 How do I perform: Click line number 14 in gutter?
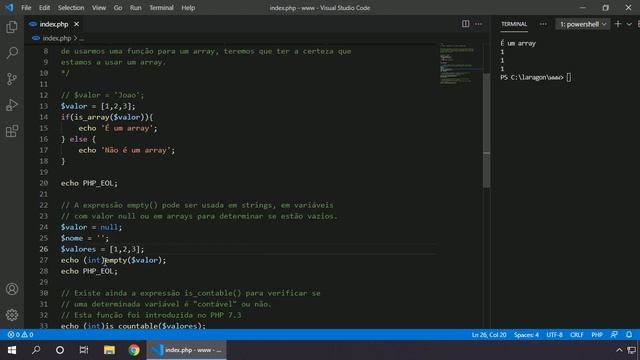pyautogui.click(x=44, y=117)
